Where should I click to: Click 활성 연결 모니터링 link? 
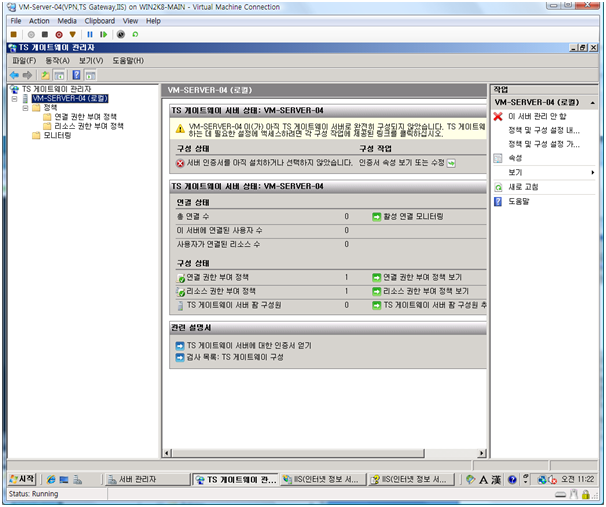pyautogui.click(x=413, y=217)
